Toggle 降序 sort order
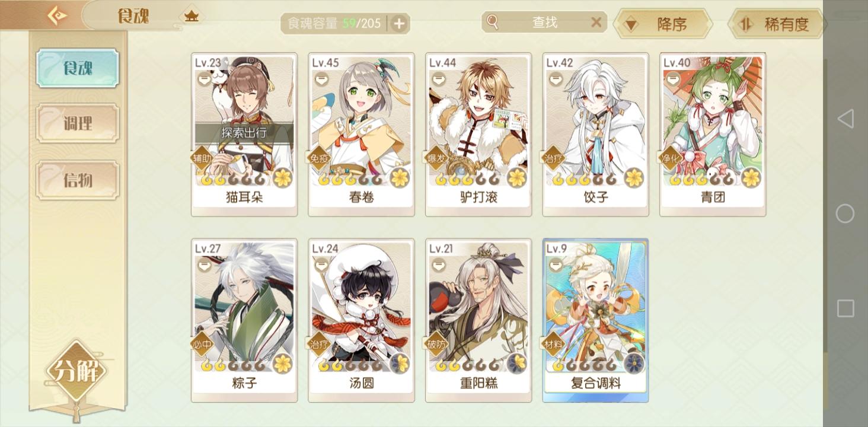Viewport: 868px width, 427px height. coord(662,24)
